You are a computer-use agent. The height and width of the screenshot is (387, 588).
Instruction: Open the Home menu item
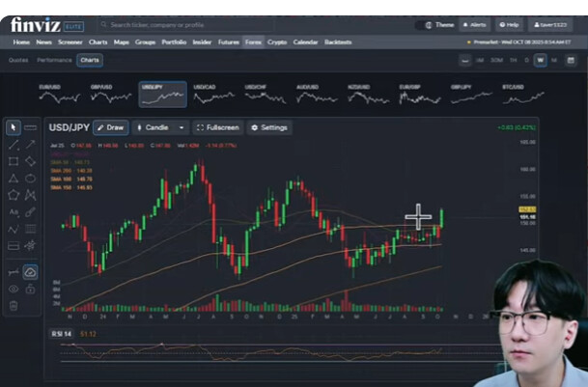tap(21, 42)
